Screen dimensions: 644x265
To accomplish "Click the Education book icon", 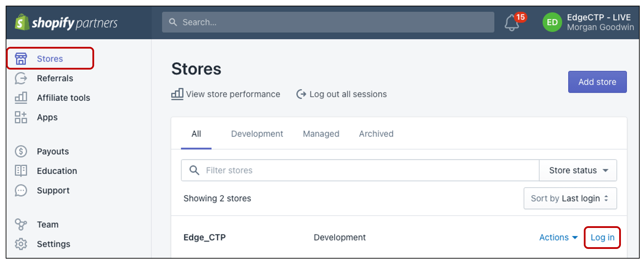I will (x=21, y=171).
